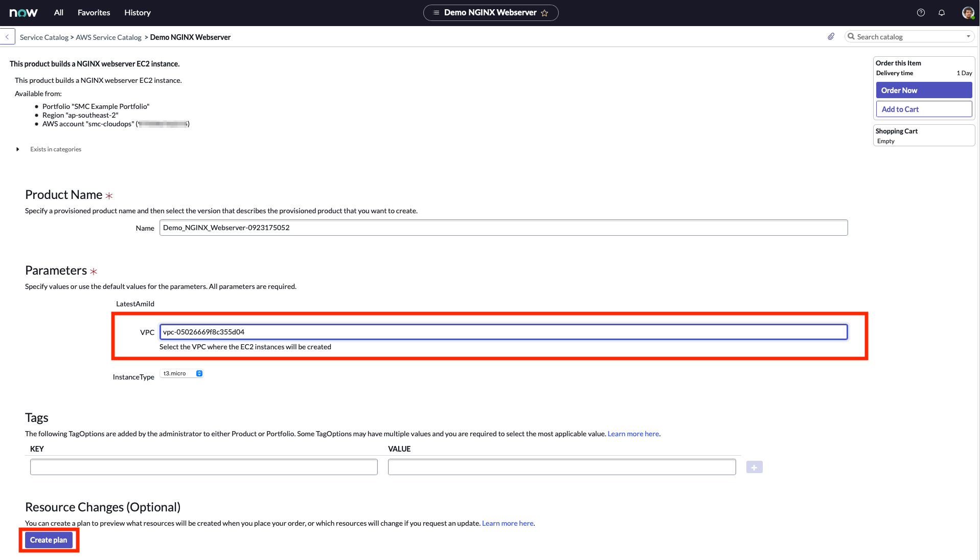
Task: Expand the Exists in categories section
Action: point(18,149)
